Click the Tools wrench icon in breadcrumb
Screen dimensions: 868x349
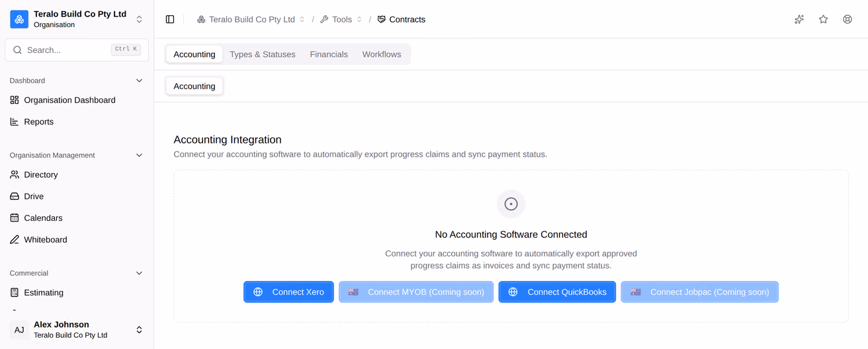[x=324, y=20]
